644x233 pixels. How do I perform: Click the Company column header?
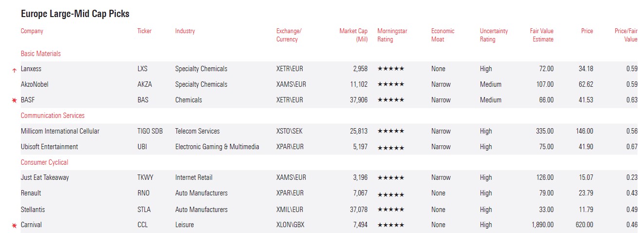coord(32,31)
